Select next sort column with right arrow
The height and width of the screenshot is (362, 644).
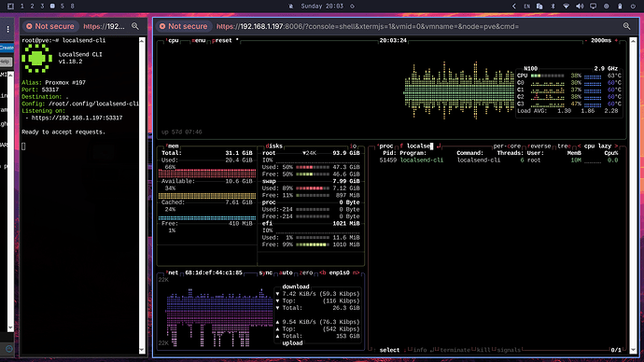tap(617, 146)
